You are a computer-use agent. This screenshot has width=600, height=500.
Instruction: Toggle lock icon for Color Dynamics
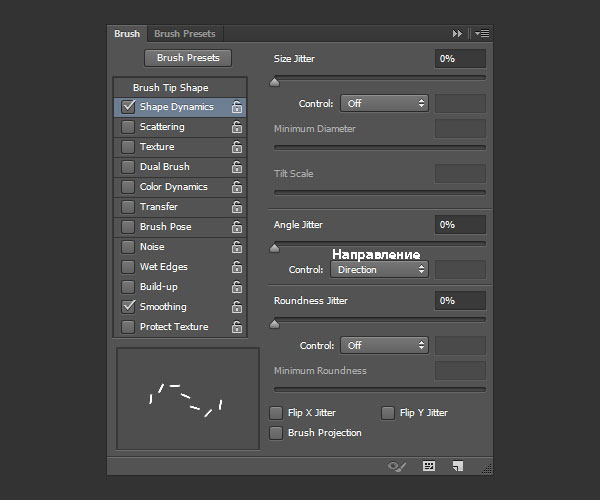coord(237,187)
